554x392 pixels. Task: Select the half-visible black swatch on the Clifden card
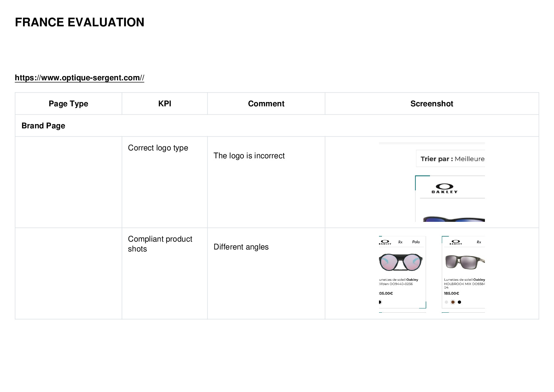(x=380, y=302)
